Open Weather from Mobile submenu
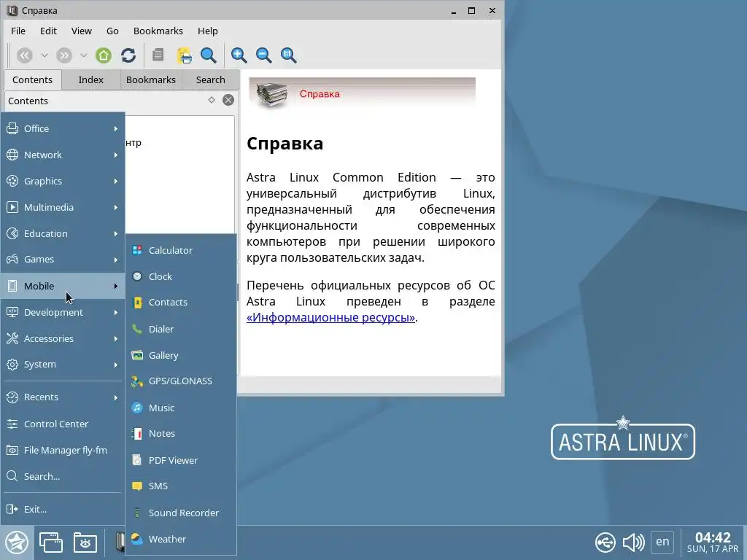 [x=181, y=539]
